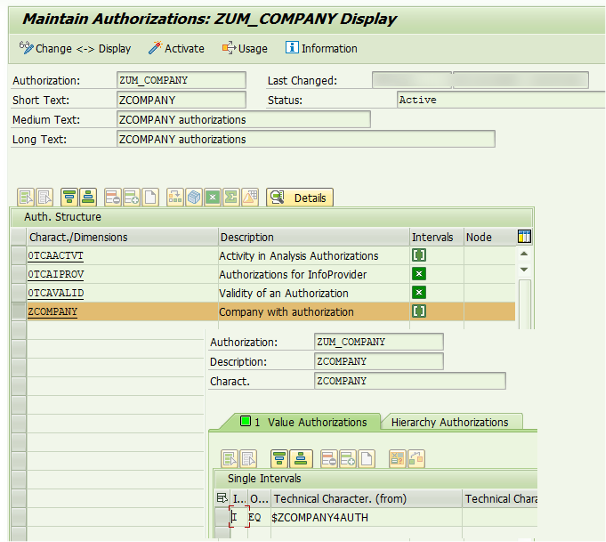Screen dimensions: 606x542
Task: Open column settings icon of Auth. Structure table
Action: click(x=524, y=237)
